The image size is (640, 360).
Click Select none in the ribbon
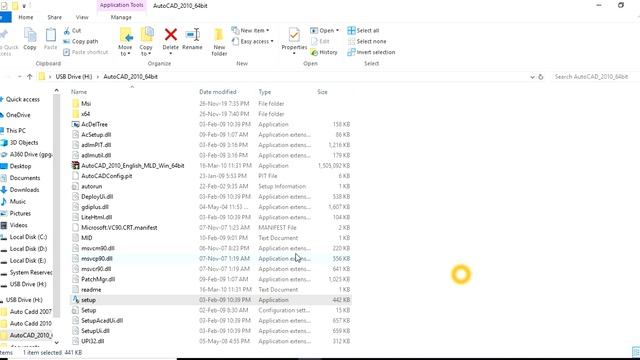pyautogui.click(x=367, y=41)
